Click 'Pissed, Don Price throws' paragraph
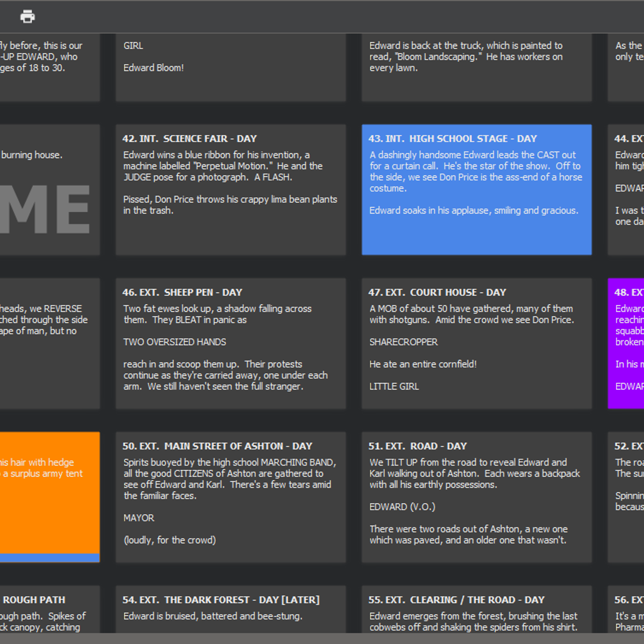 pos(230,205)
